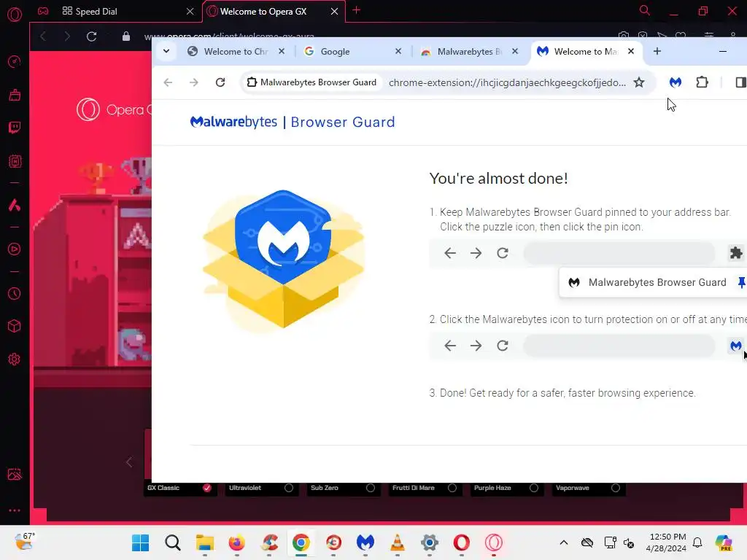Switch to Welcome to Chrome tab
This screenshot has width=747, height=560.
pyautogui.click(x=236, y=52)
